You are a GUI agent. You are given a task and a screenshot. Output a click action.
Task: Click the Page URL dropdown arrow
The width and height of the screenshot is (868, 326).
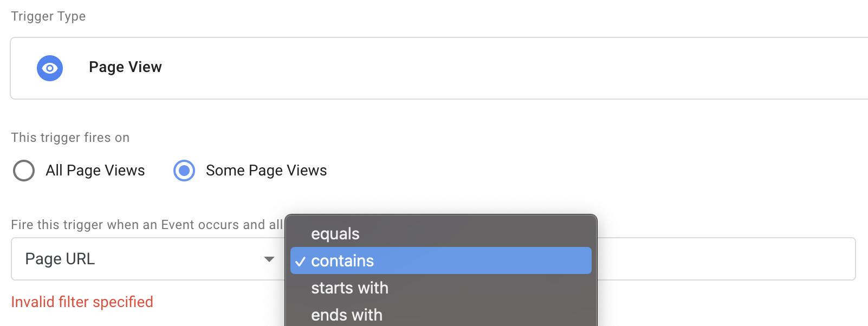pos(269,259)
